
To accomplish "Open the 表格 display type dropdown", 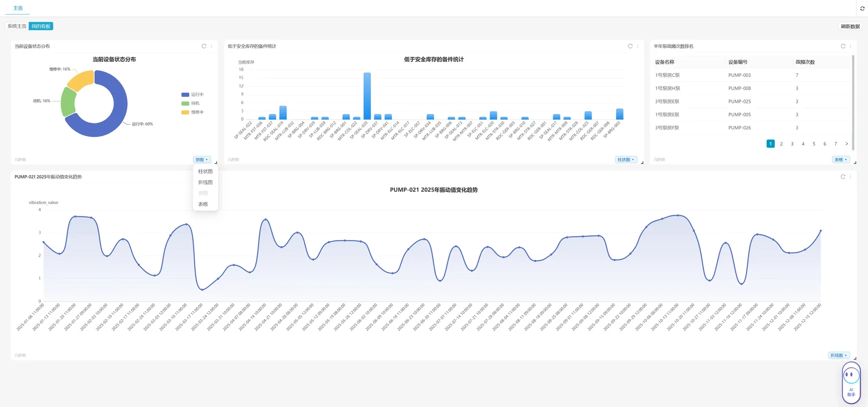I will 841,160.
